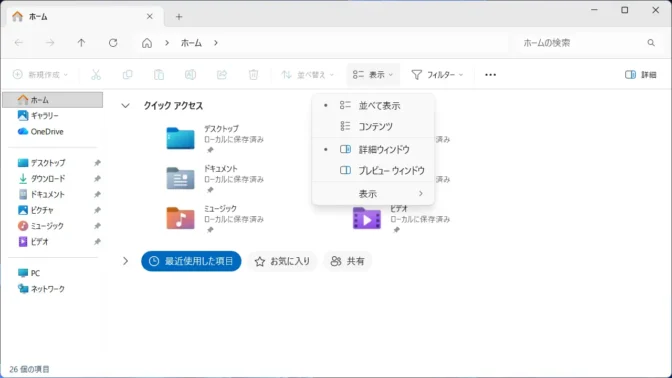
Task: Unpin ビデオ using sidebar pin icon
Action: [97, 242]
